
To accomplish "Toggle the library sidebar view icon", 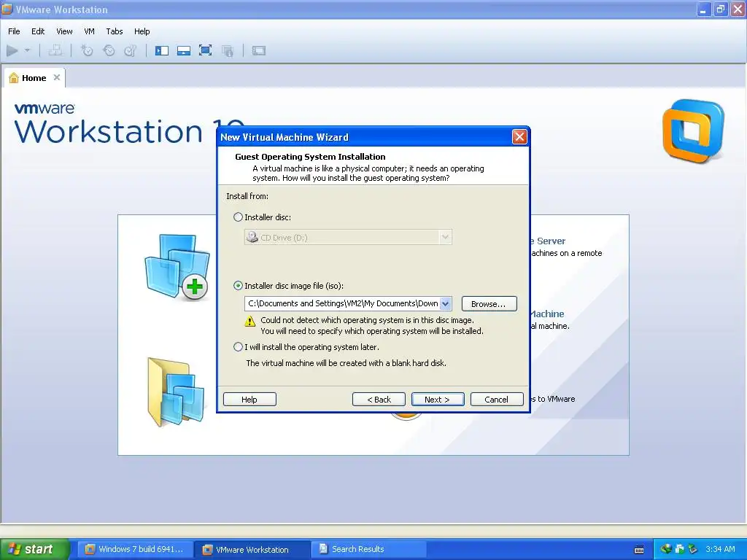I will (x=162, y=50).
